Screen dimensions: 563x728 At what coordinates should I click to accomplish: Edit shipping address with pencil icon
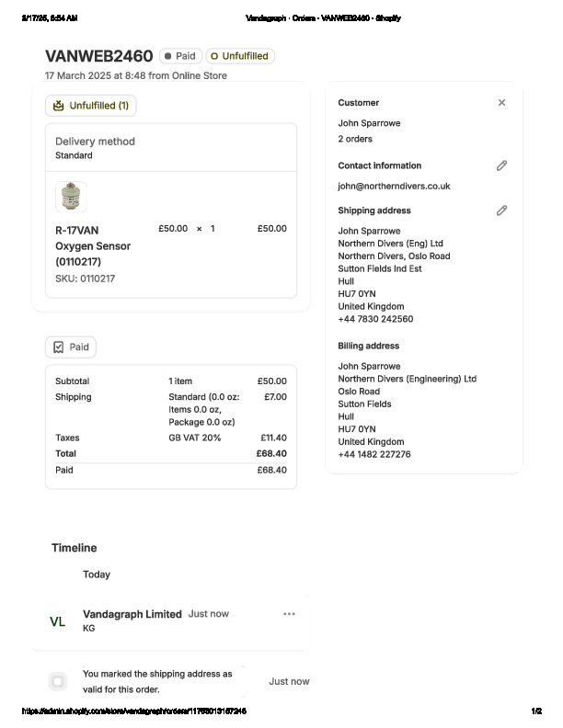pos(501,210)
